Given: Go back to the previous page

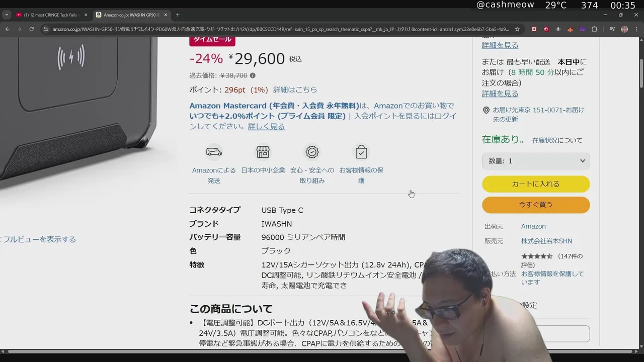Looking at the screenshot, I should (7, 29).
